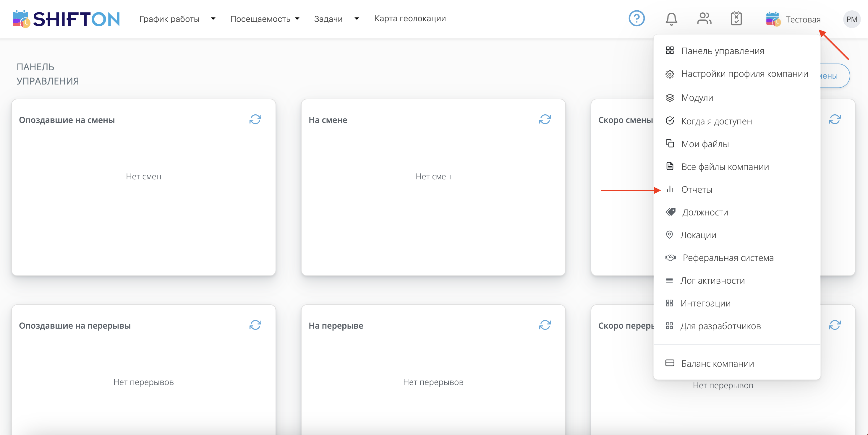Open the notifications bell
The width and height of the screenshot is (868, 435).
671,19
